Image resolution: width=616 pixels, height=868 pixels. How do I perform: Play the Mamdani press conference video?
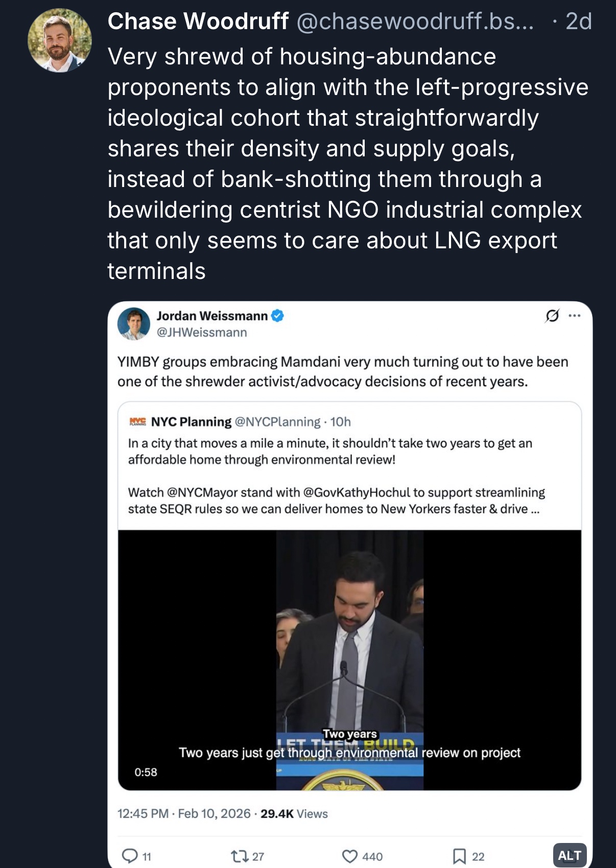(349, 659)
